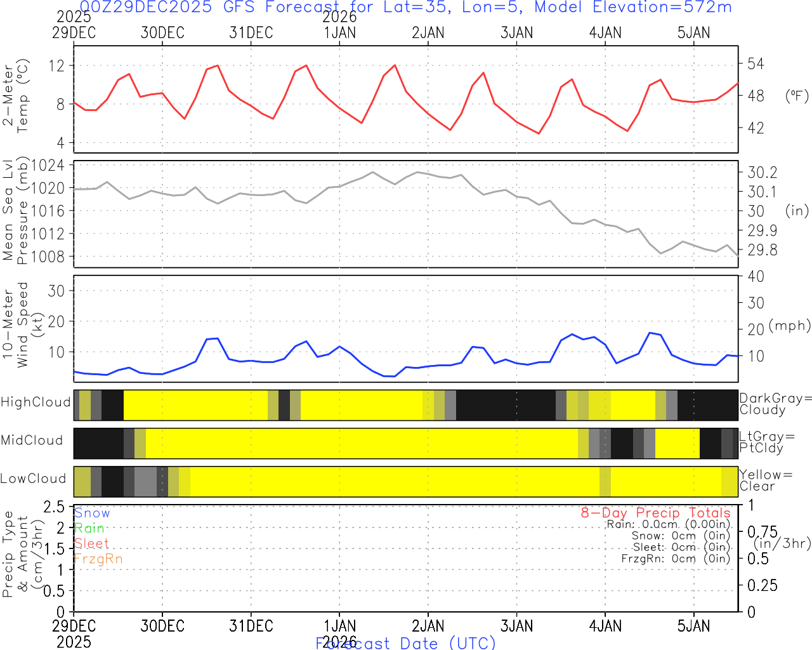Click the HighCloud row label

coord(36,402)
